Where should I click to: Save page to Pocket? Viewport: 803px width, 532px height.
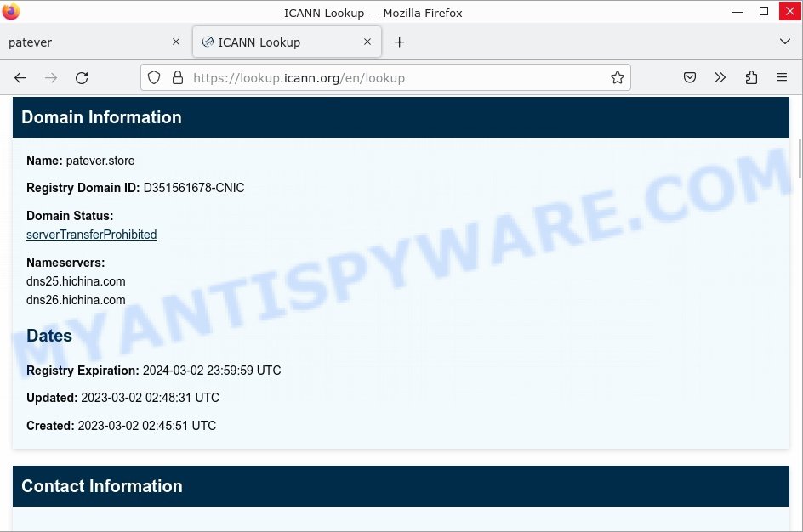690,77
